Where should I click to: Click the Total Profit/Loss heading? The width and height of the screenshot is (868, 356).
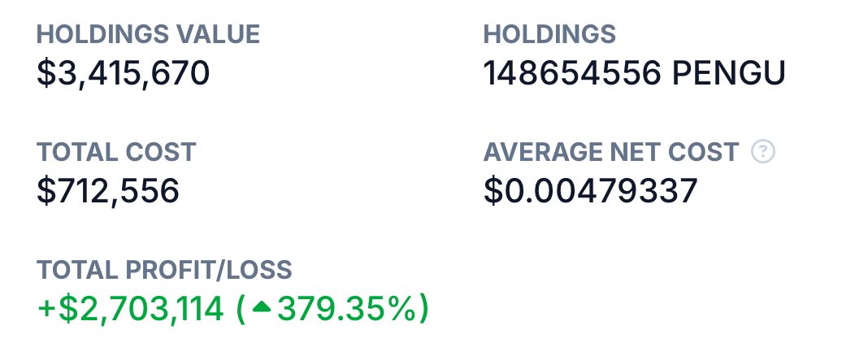click(164, 270)
